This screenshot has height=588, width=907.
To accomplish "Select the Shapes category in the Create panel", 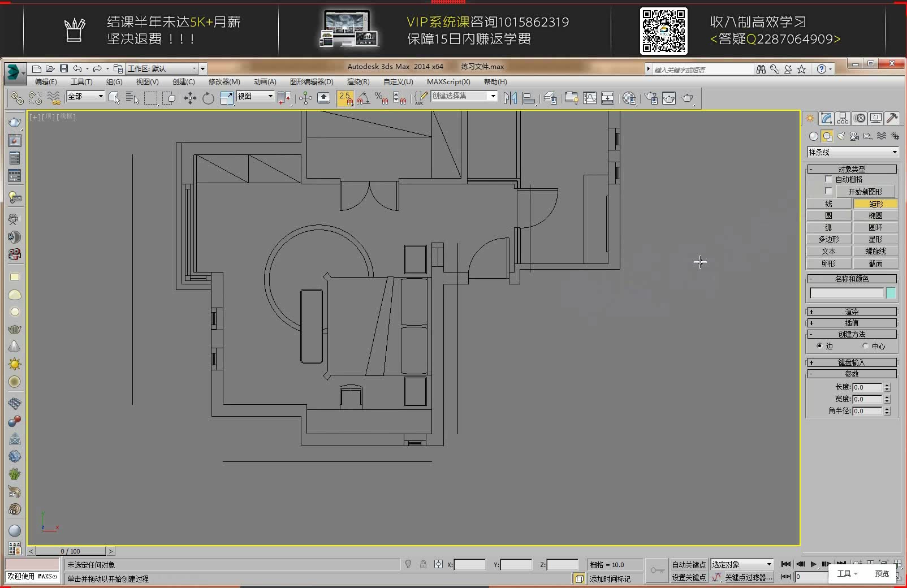I will pos(827,136).
